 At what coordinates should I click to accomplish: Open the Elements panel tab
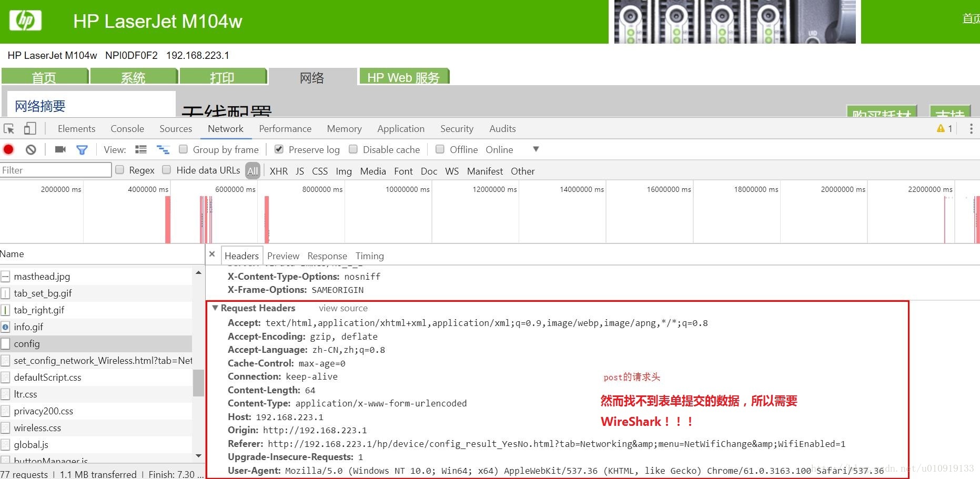[x=76, y=129]
